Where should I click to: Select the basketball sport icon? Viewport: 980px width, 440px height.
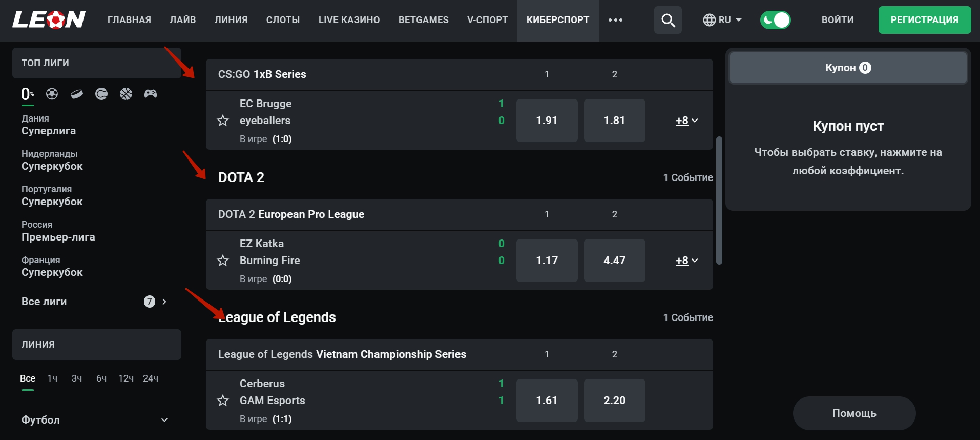pos(126,94)
